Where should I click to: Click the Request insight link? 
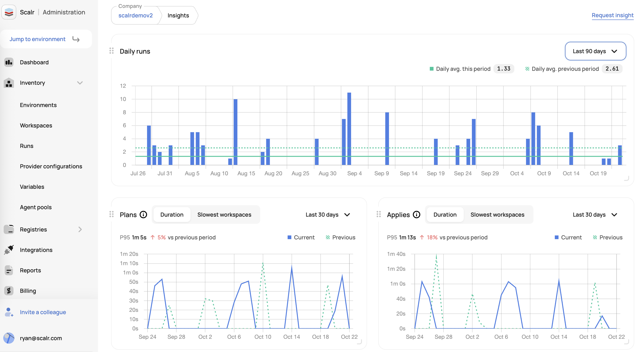point(612,15)
